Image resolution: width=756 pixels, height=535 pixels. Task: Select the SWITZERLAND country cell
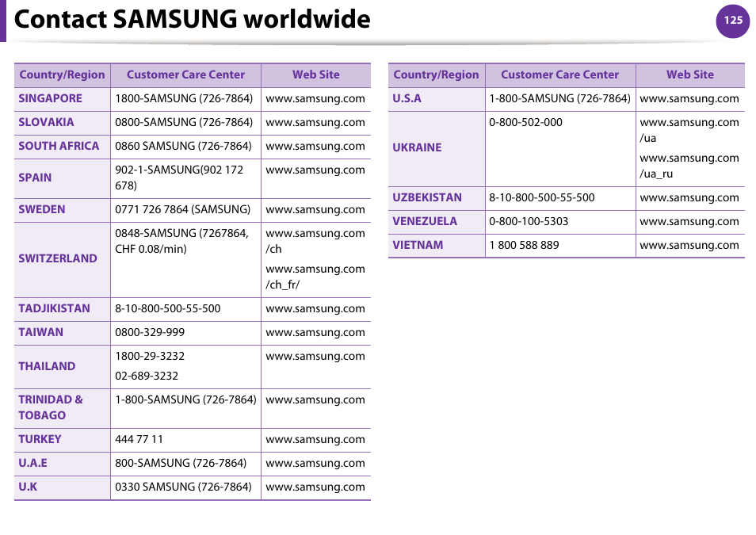pyautogui.click(x=62, y=259)
